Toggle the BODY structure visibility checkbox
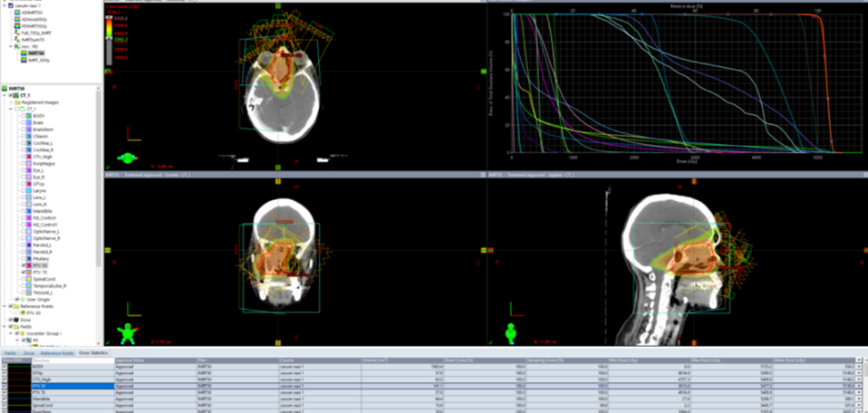The width and height of the screenshot is (868, 413). [x=23, y=116]
